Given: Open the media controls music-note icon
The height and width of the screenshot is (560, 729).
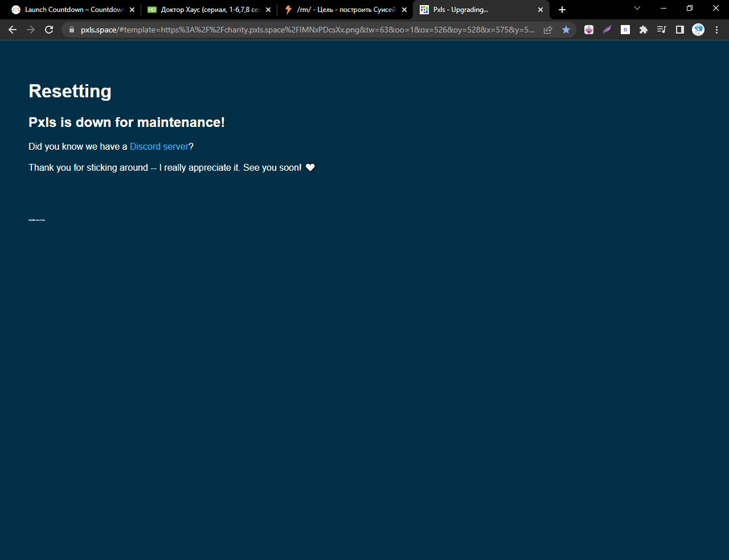Looking at the screenshot, I should (x=662, y=30).
